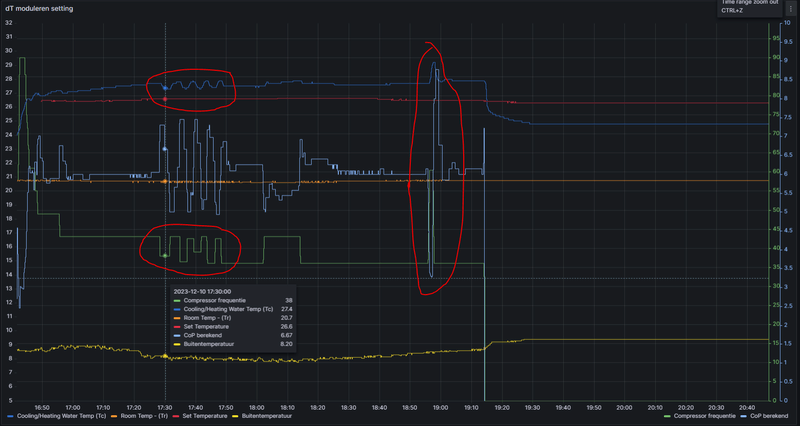The image size is (800, 426).
Task: Click the red Set Temperature data marker at 17:30
Action: tap(165, 99)
